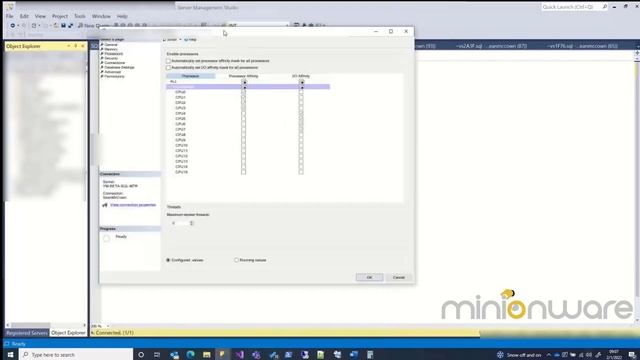Open the Connections page

pyautogui.click(x=114, y=62)
